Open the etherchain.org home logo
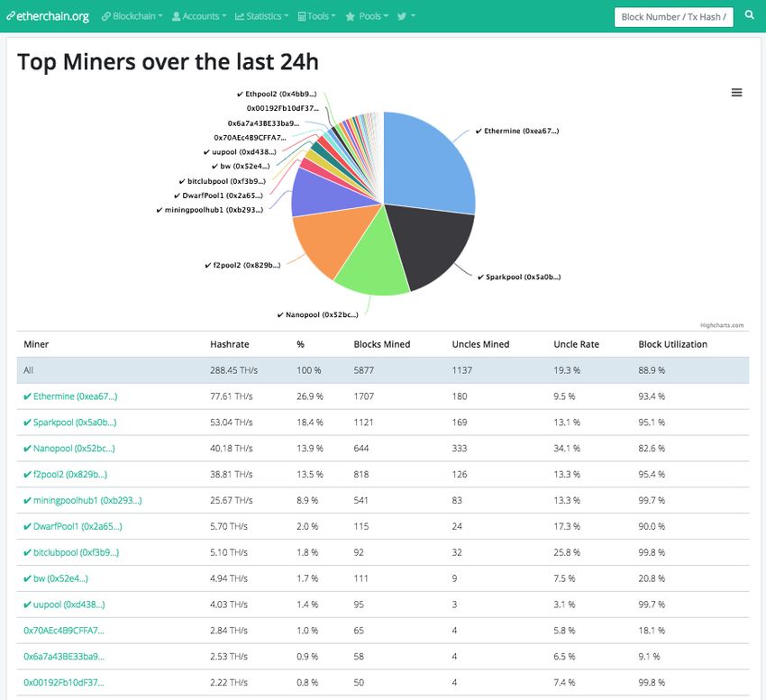 48,16
